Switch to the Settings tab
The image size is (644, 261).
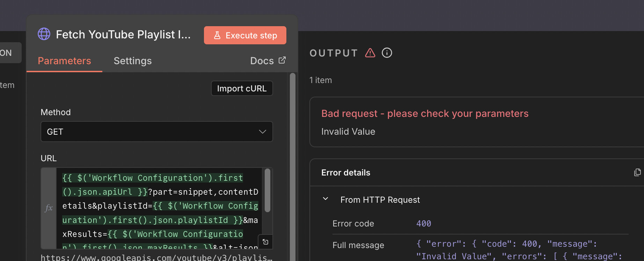[x=133, y=61]
